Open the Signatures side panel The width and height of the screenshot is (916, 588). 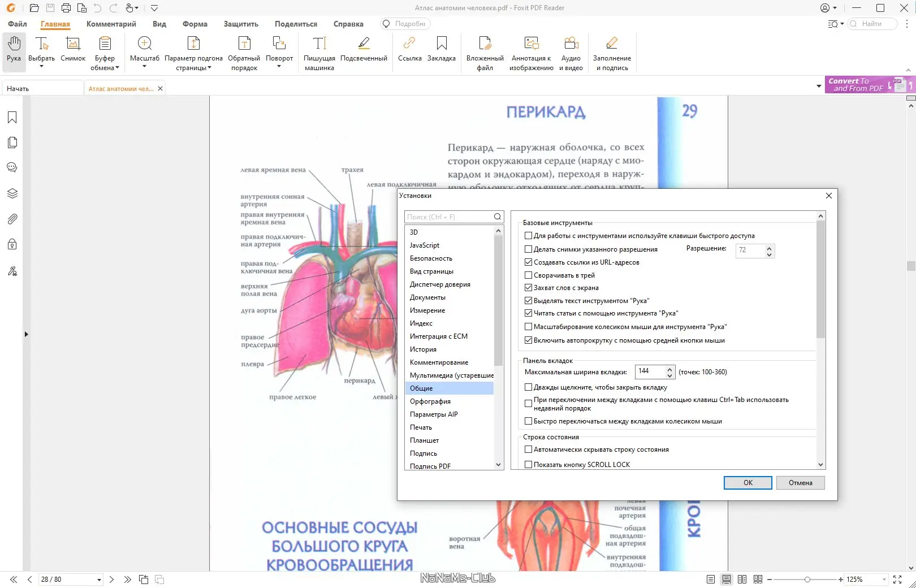pos(12,271)
